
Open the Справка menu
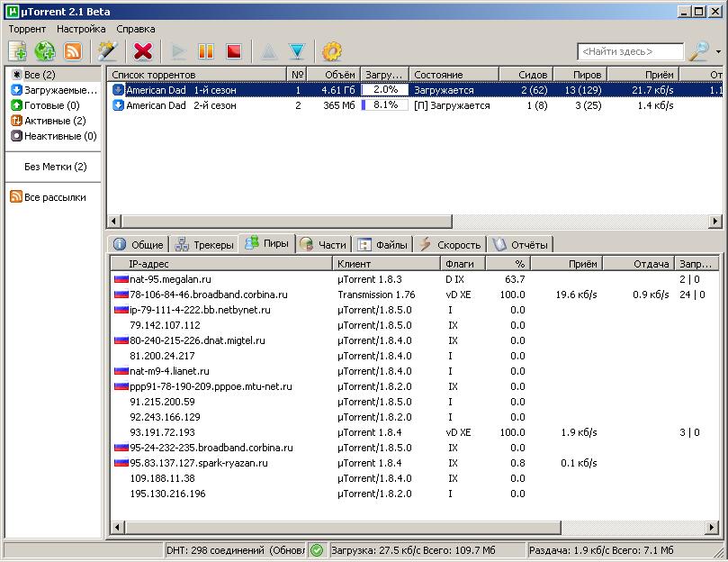click(x=136, y=29)
